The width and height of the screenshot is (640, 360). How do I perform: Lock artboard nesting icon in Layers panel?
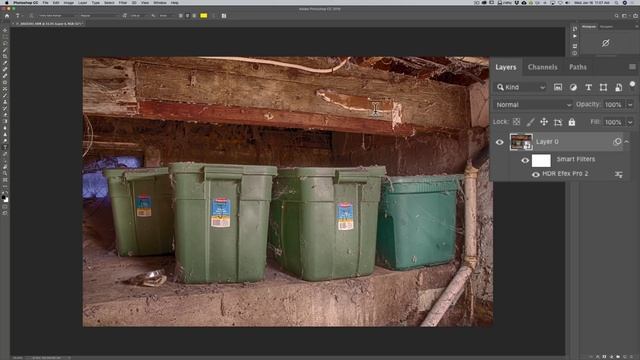[558, 122]
